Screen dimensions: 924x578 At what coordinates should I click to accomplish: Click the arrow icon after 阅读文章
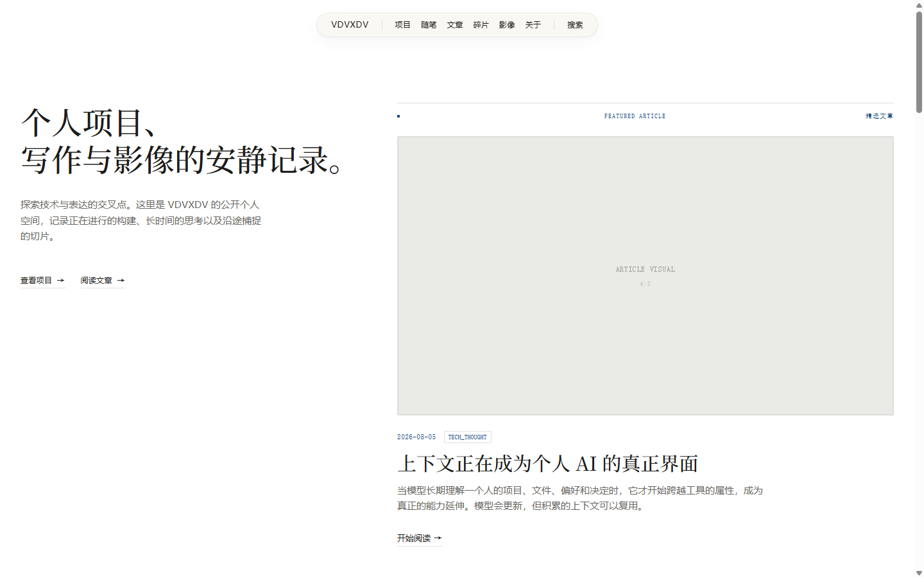click(x=121, y=281)
